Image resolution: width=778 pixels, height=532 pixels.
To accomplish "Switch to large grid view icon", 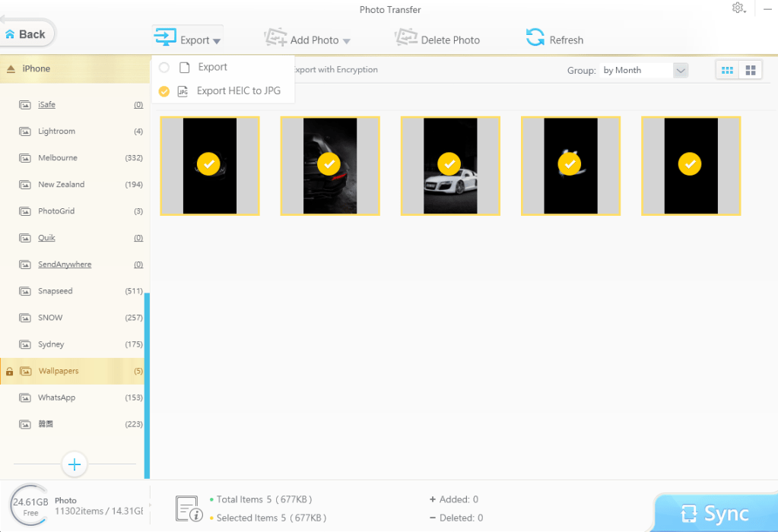I will pos(751,70).
